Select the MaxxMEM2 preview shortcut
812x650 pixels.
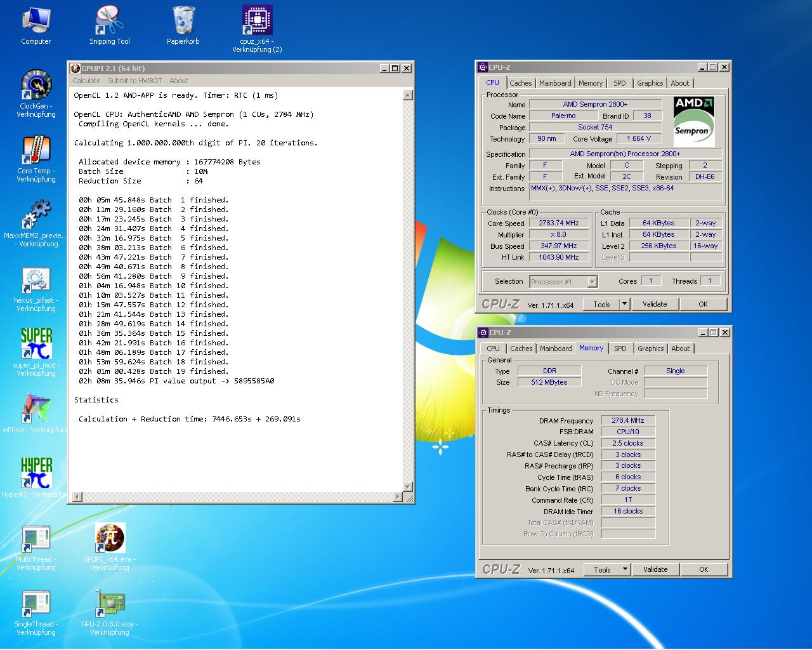(x=36, y=223)
